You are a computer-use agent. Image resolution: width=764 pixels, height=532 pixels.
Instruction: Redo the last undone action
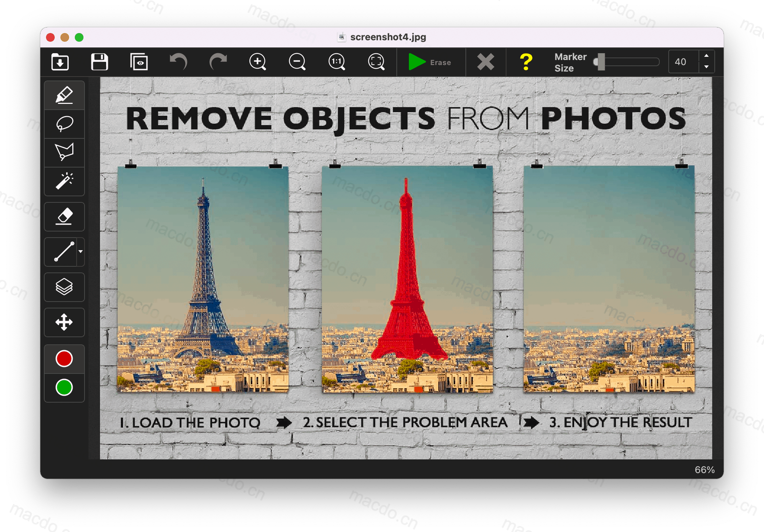[218, 62]
